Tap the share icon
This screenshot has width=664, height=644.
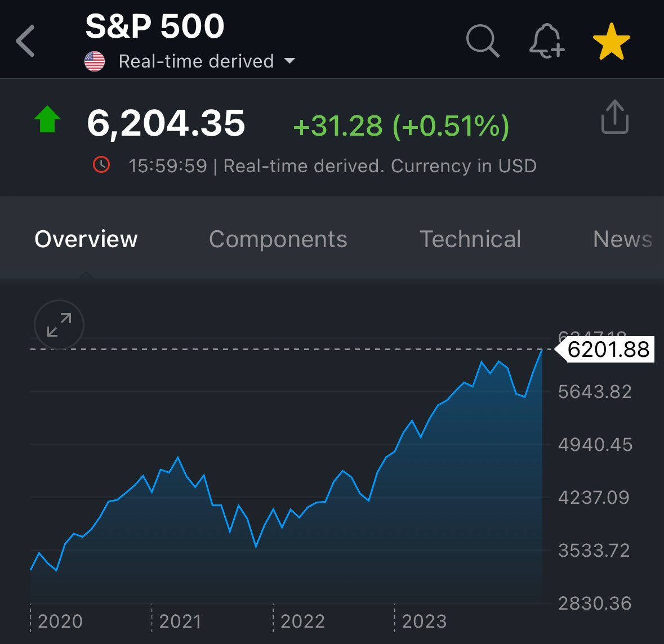point(615,117)
